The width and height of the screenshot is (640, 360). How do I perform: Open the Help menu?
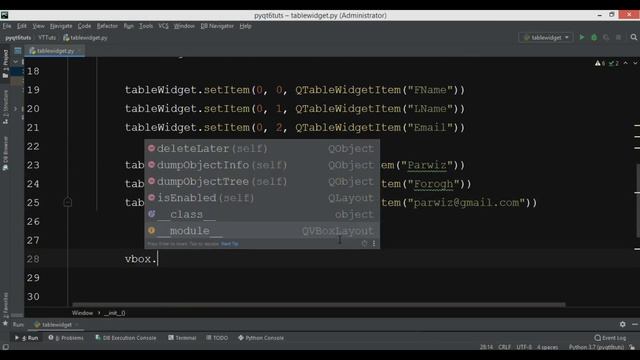(245, 26)
